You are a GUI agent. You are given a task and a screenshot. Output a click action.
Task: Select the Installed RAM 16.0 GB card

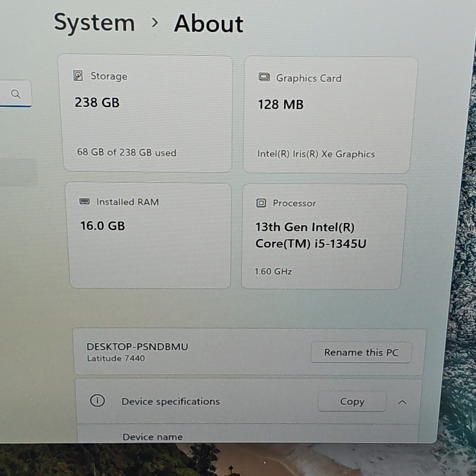[149, 235]
